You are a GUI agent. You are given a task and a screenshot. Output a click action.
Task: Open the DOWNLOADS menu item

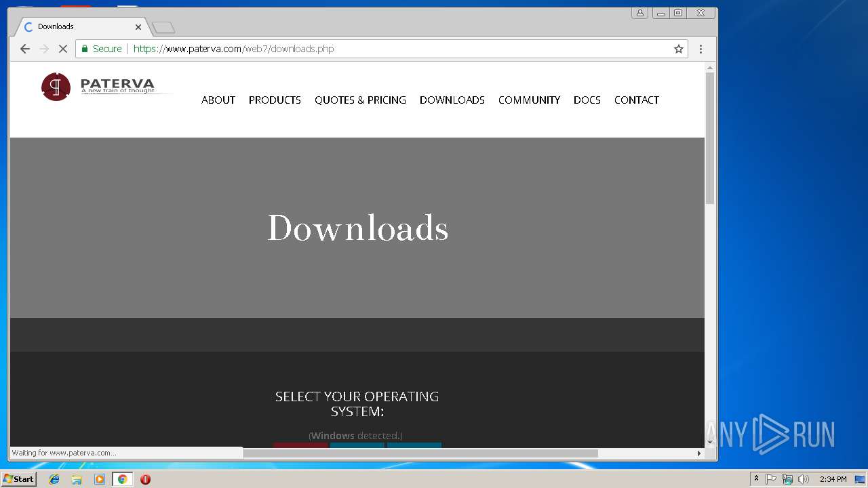452,100
